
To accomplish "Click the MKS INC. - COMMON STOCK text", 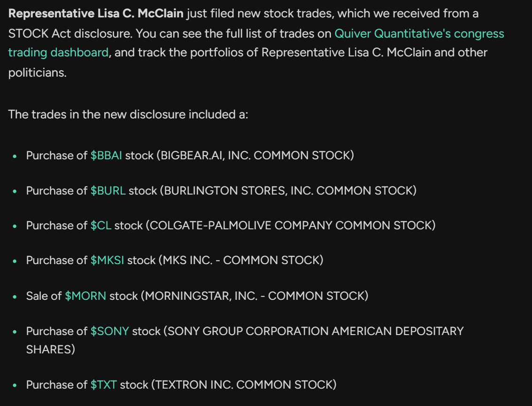I will coord(240,260).
